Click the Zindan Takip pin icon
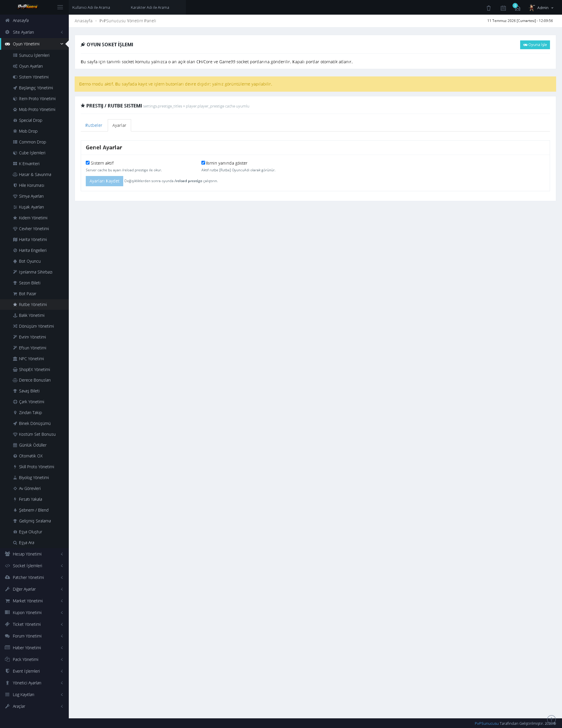 (15, 413)
